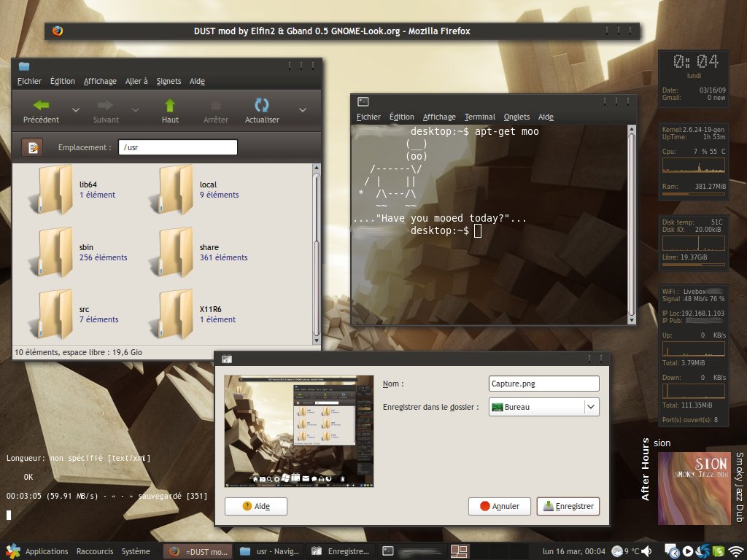747x560 pixels.
Task: Click the wifi signal tray icon
Action: pyautogui.click(x=737, y=551)
